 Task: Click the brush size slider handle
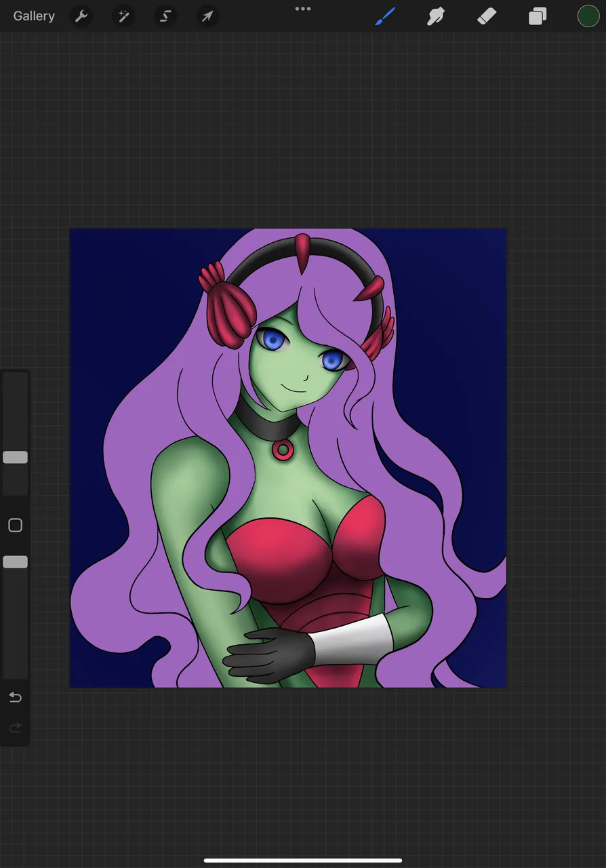click(x=15, y=458)
